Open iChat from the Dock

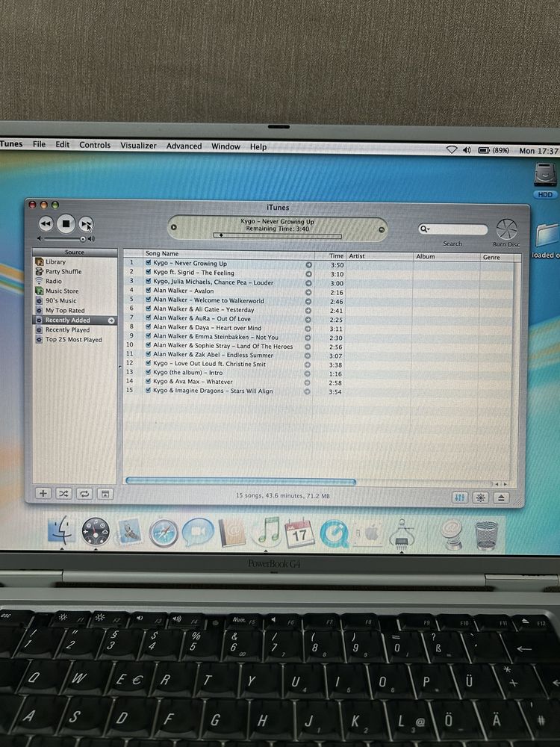[x=198, y=532]
